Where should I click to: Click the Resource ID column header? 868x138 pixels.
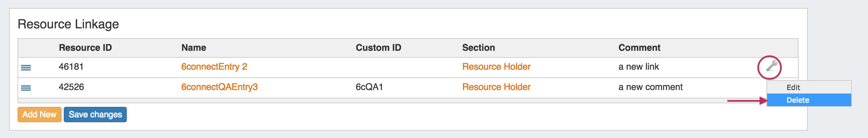(x=85, y=48)
